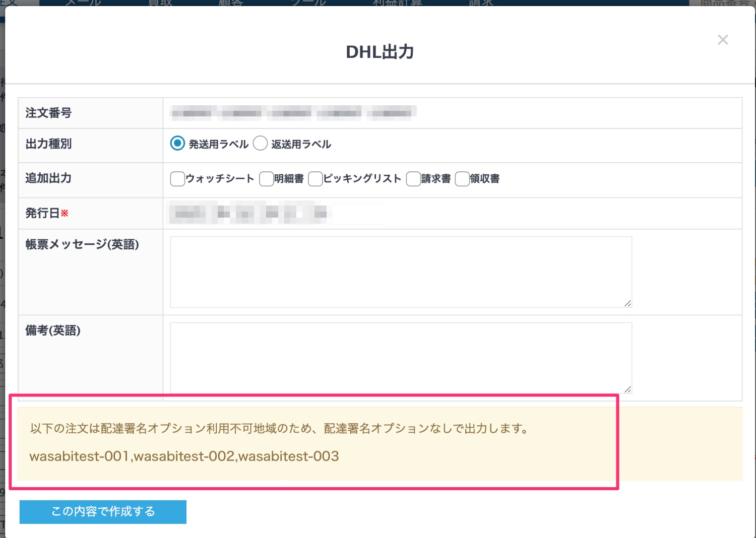Click the 注文番号 value field
756x538 pixels.
[294, 113]
